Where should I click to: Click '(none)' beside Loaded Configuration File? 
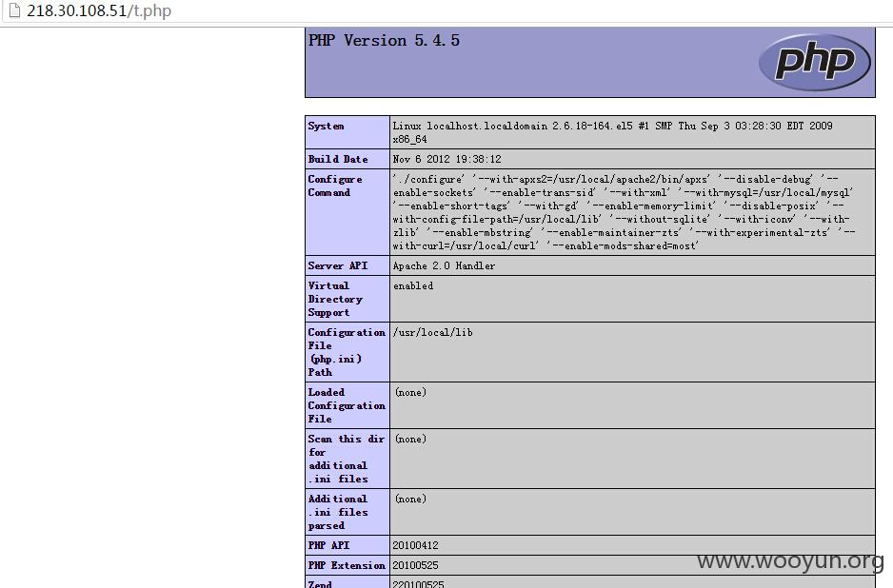(x=410, y=392)
